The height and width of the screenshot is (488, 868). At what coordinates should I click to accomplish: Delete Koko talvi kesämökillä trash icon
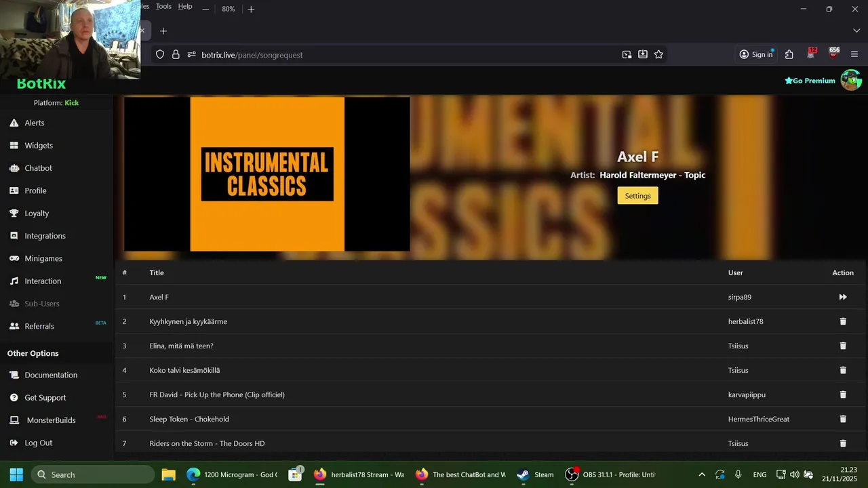(843, 370)
